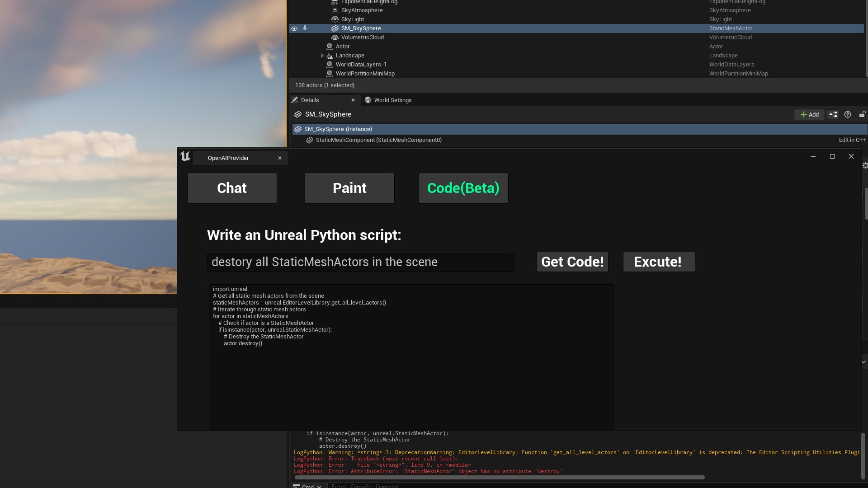Toggle the SM_SkySphere visibility eye
The width and height of the screenshot is (868, 488).
click(x=294, y=28)
